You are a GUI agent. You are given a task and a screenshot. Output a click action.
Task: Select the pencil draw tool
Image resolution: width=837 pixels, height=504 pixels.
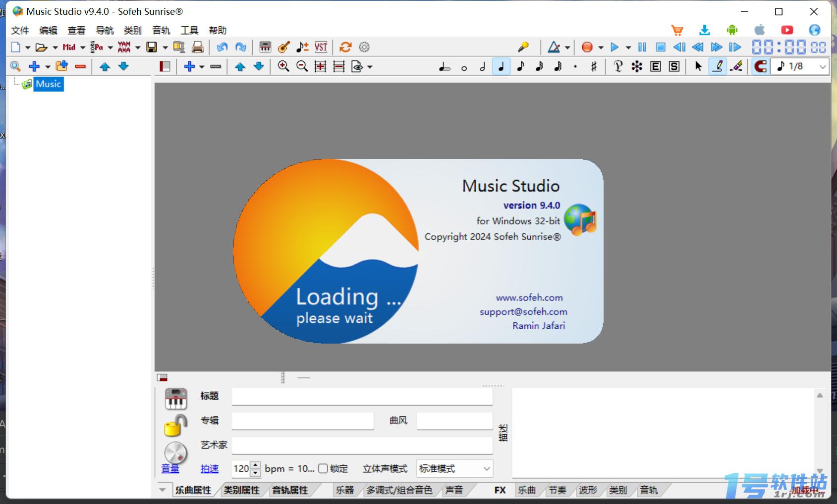718,66
